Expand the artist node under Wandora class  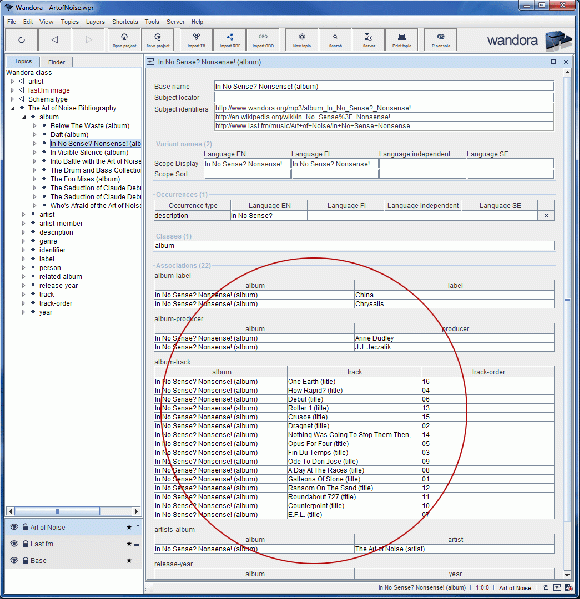12,81
